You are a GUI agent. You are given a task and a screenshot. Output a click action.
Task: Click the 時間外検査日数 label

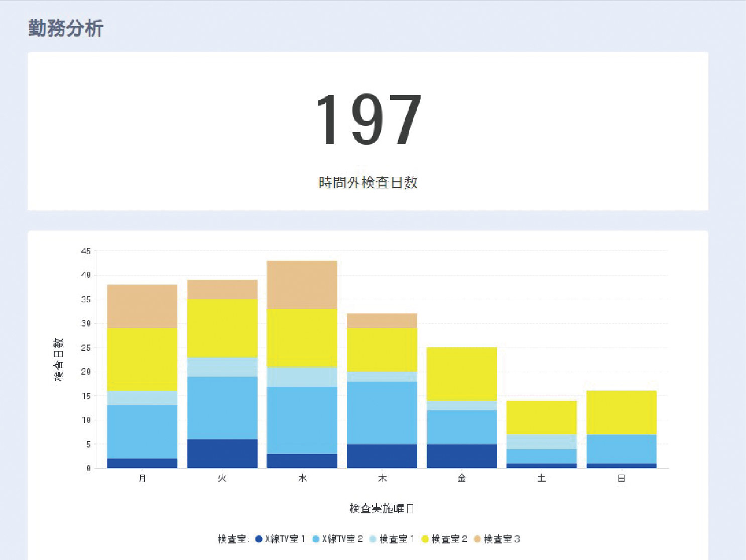point(368,182)
